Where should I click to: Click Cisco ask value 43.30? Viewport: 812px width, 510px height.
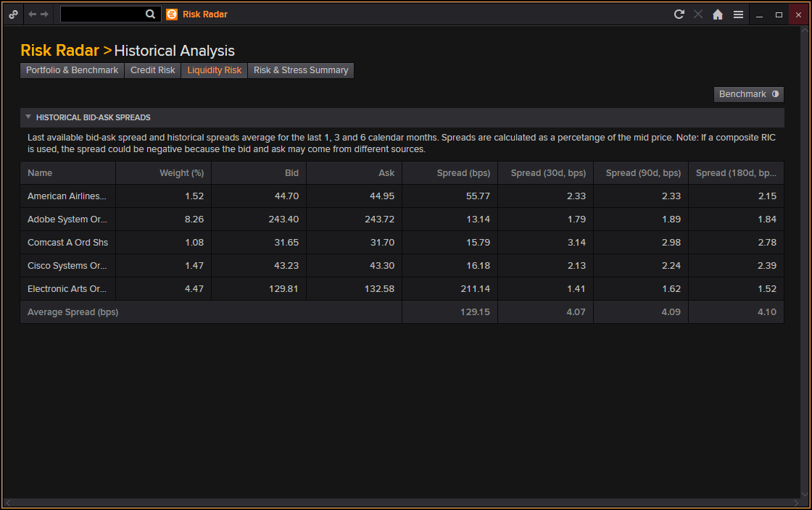click(x=382, y=266)
